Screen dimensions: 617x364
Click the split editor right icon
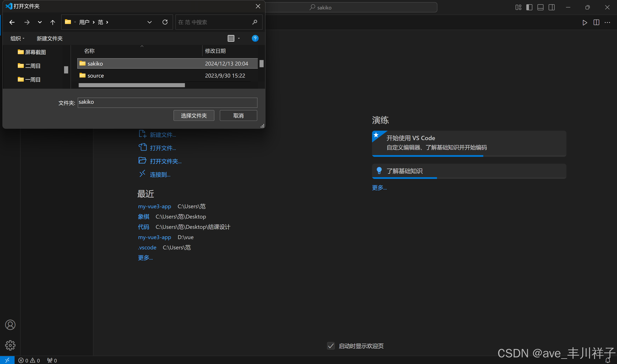pyautogui.click(x=596, y=22)
